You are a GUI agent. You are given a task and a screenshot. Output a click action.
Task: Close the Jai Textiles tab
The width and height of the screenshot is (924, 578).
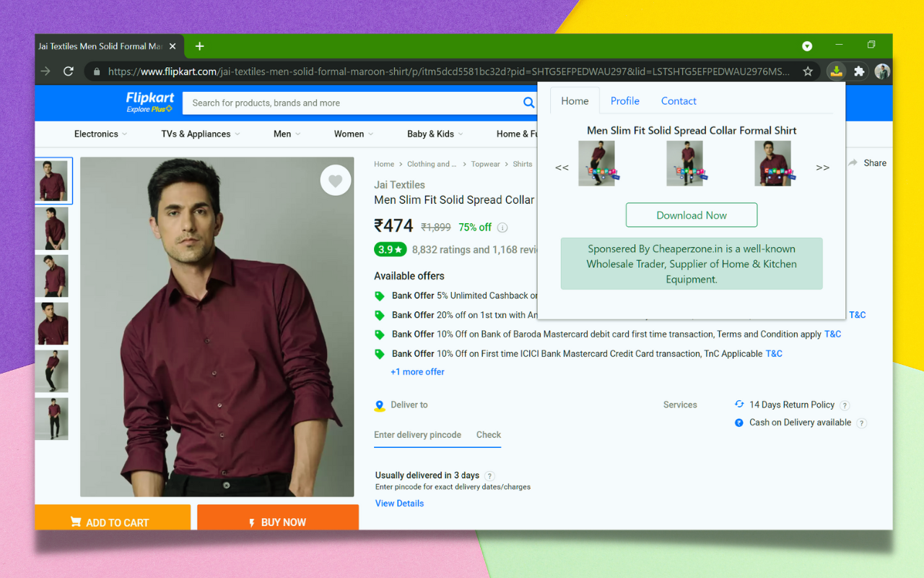pos(173,46)
